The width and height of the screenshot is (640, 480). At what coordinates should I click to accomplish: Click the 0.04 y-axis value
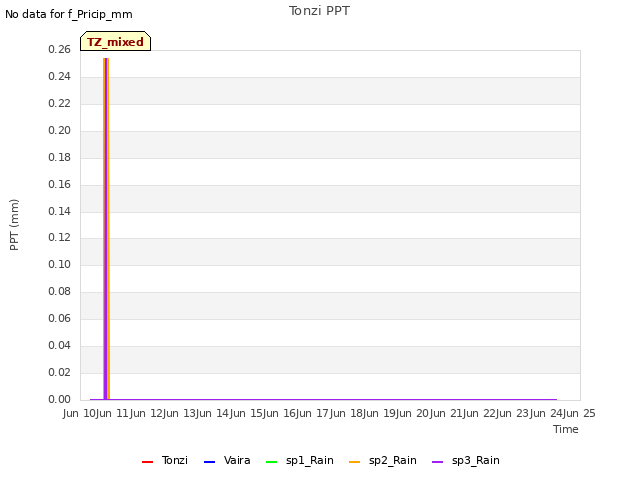60,345
